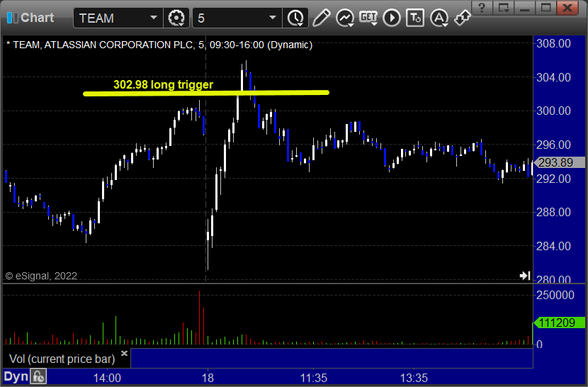Open the To template icon

coord(415,18)
